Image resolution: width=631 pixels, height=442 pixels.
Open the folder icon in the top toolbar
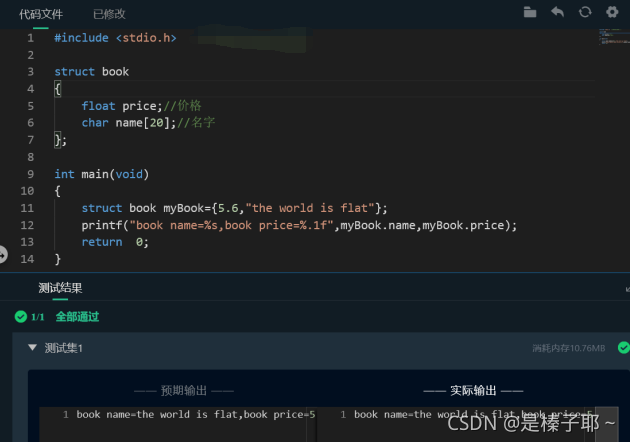click(x=530, y=12)
